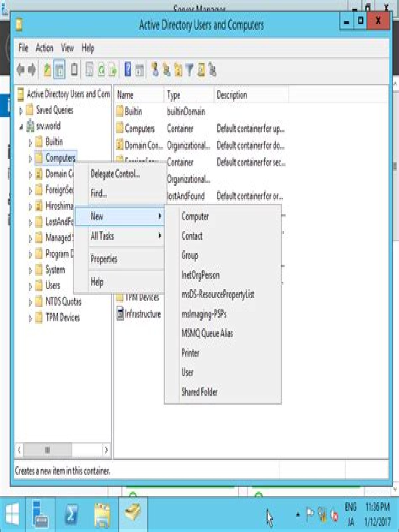Open the View menu

67,48
